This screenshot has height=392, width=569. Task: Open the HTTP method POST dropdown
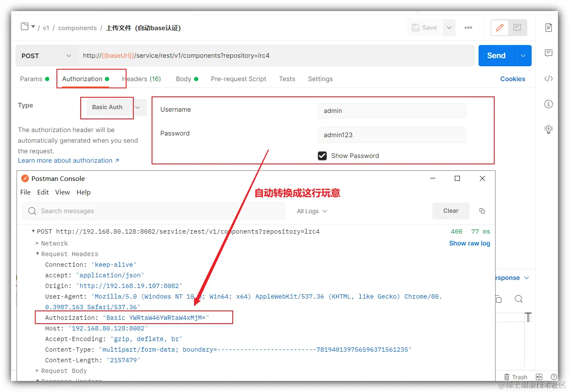coord(46,56)
